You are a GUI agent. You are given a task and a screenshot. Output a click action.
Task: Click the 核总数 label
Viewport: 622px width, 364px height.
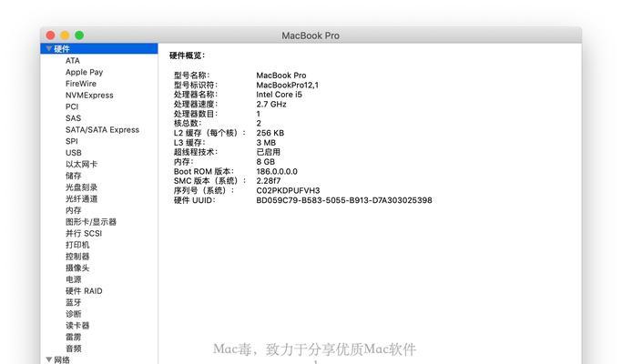tap(188, 123)
